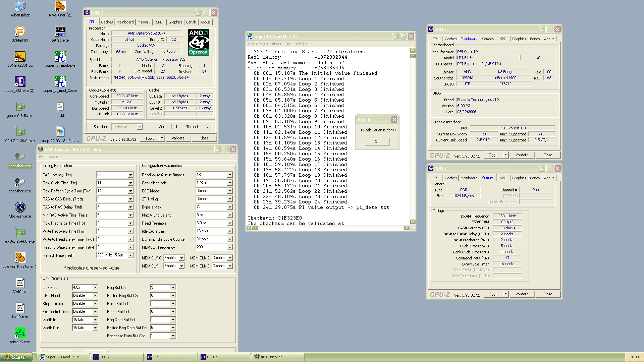Open Graphics tab in CPU-Z Memory window
The image size is (644, 362).
click(519, 178)
